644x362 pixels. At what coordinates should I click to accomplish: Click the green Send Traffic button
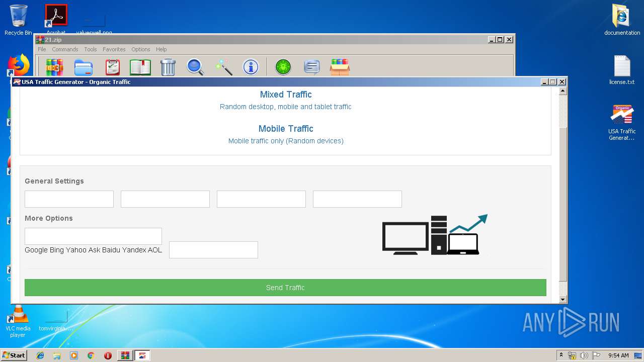click(x=285, y=288)
